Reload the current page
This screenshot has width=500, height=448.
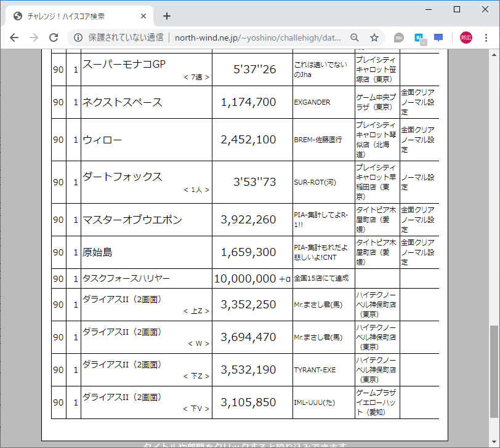[x=54, y=38]
